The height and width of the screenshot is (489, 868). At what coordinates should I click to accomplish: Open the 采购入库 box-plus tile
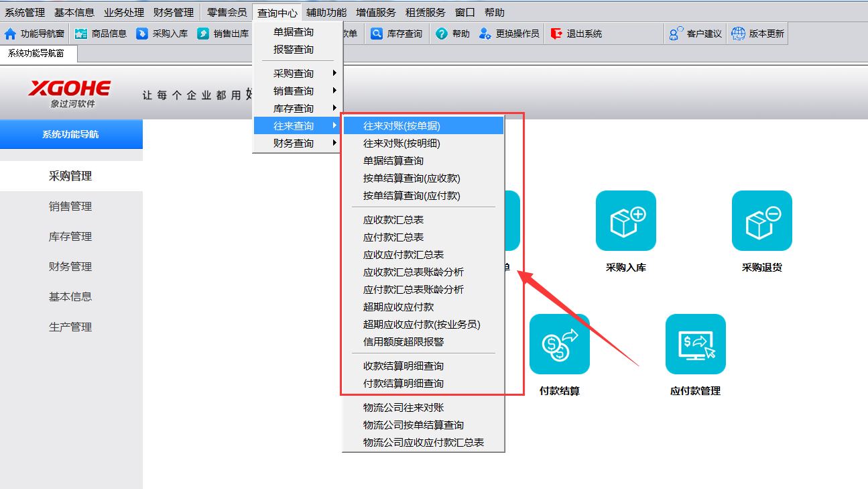626,221
